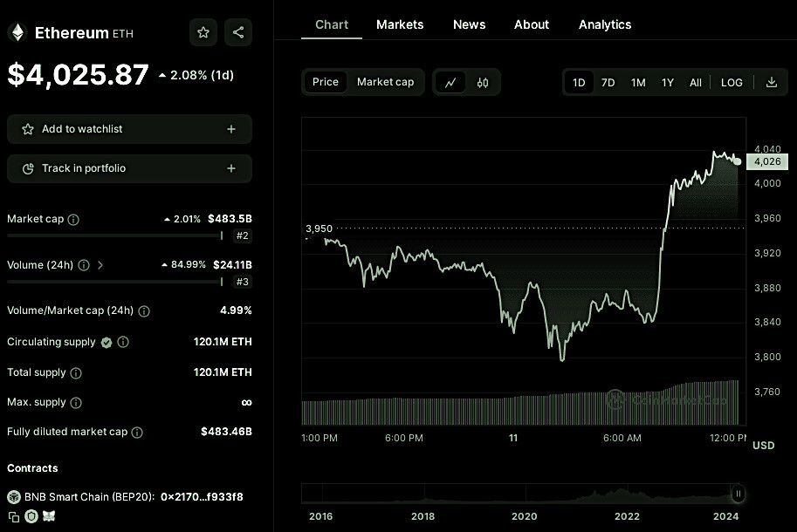Set chart range to 7D

[608, 82]
